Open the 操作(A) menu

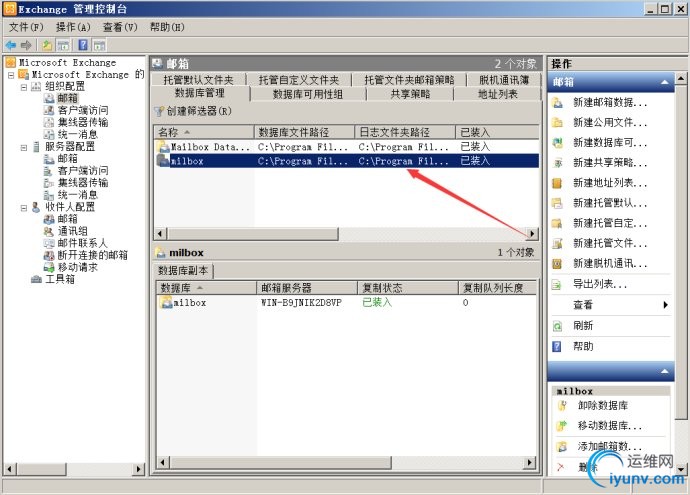pyautogui.click(x=73, y=27)
